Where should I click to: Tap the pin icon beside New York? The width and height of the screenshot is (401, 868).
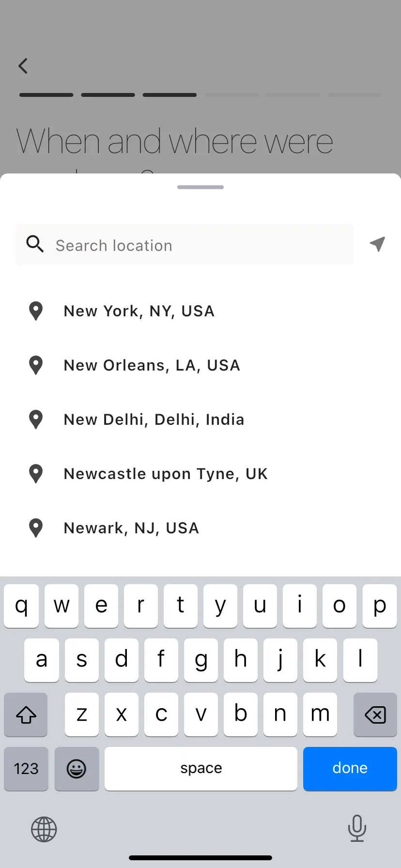(36, 311)
